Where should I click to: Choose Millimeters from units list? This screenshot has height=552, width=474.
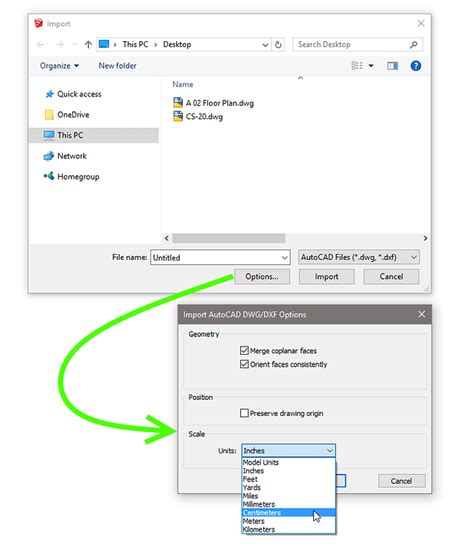(x=288, y=504)
